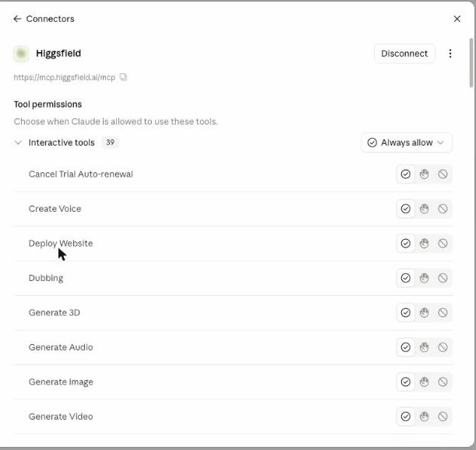476x450 pixels.
Task: Always allow Generate Audio
Action: (x=405, y=347)
